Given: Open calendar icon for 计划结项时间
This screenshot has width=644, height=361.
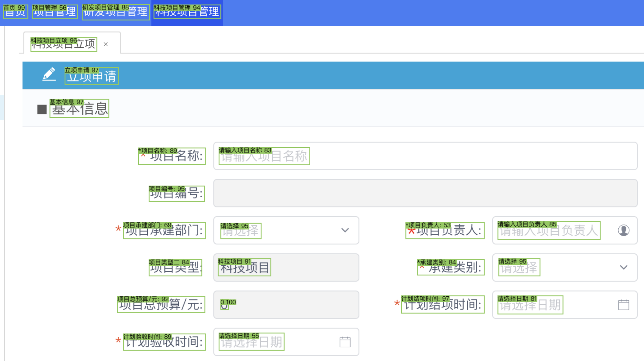Looking at the screenshot, I should [x=623, y=305].
